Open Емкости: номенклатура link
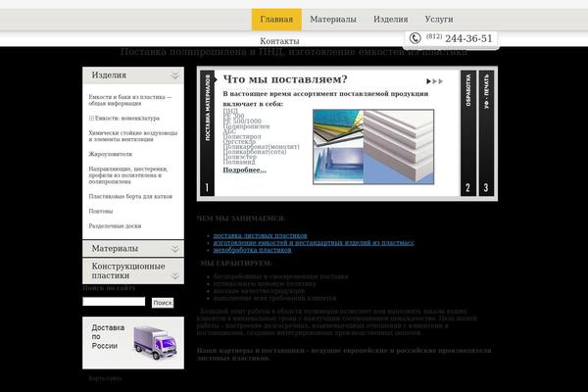 click(x=126, y=119)
